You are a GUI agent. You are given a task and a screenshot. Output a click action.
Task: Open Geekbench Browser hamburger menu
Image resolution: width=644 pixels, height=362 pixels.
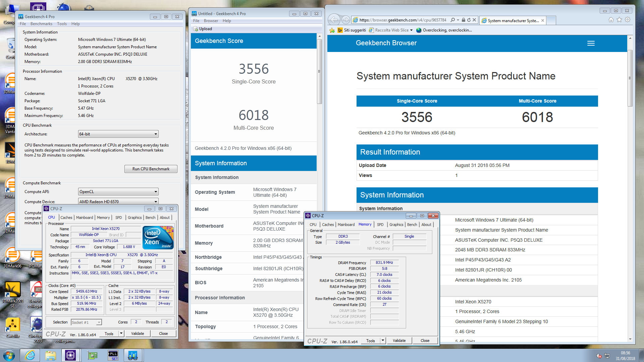pyautogui.click(x=591, y=43)
